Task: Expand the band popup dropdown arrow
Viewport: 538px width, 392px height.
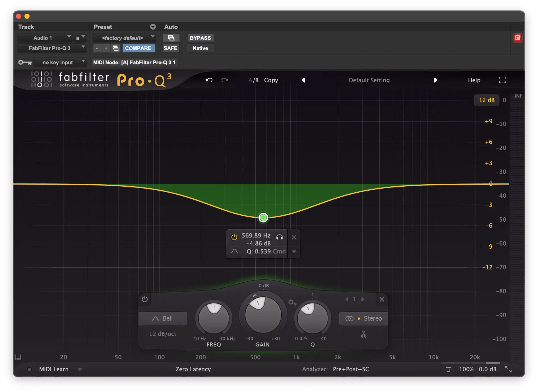Action: (x=294, y=251)
